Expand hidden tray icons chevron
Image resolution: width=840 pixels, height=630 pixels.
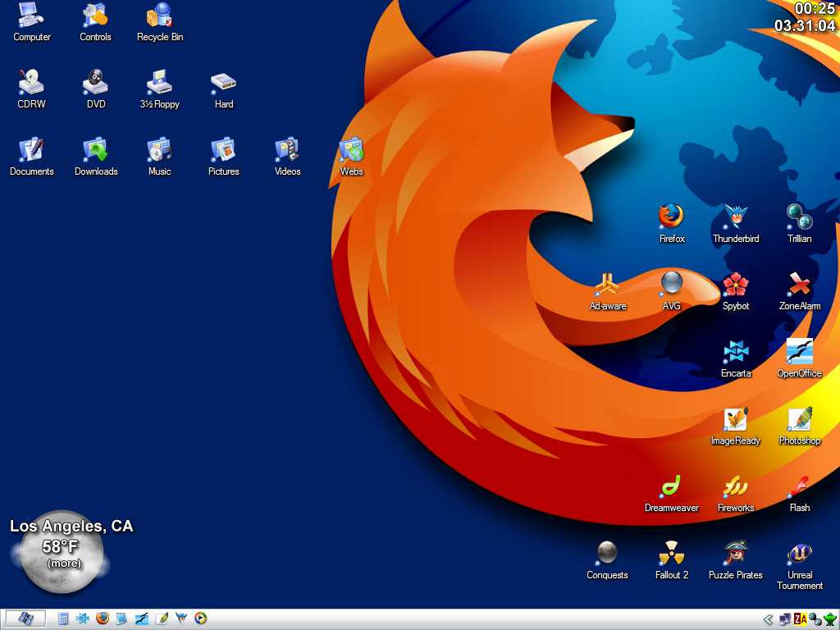(x=768, y=620)
